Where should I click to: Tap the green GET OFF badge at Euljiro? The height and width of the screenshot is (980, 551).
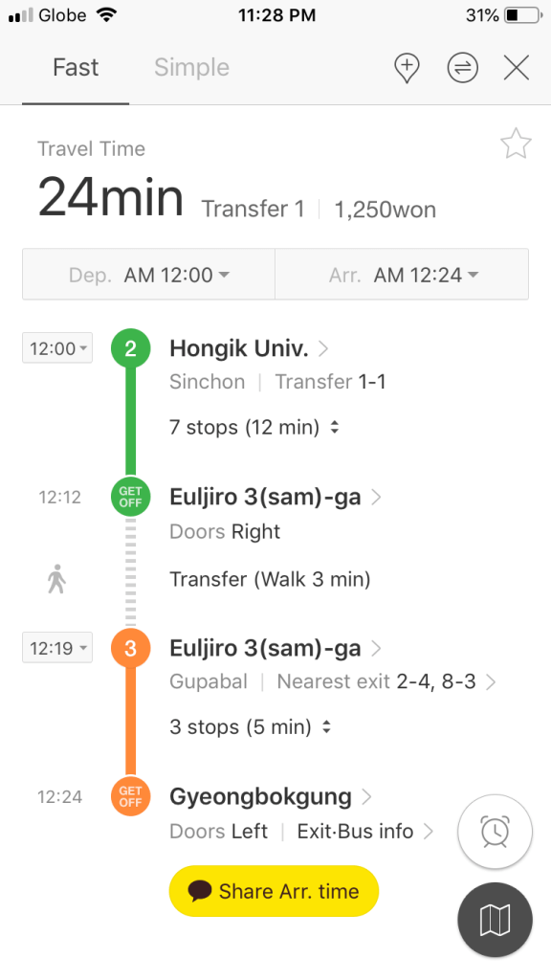[130, 497]
